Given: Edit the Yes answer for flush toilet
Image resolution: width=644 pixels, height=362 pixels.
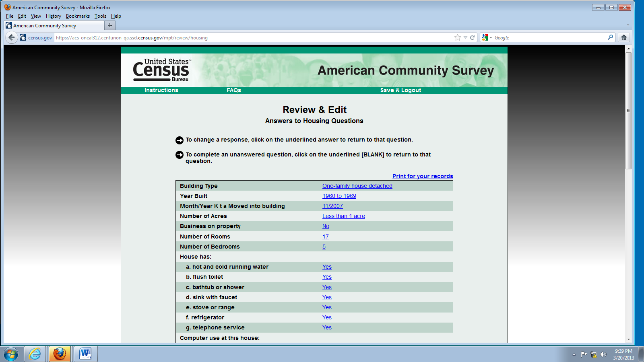Looking at the screenshot, I should click(327, 277).
